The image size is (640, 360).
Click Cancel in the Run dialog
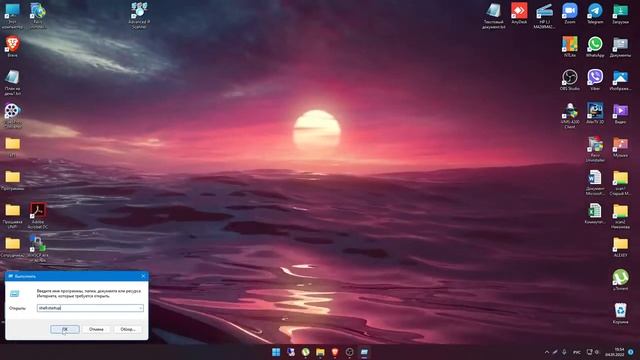(96, 329)
